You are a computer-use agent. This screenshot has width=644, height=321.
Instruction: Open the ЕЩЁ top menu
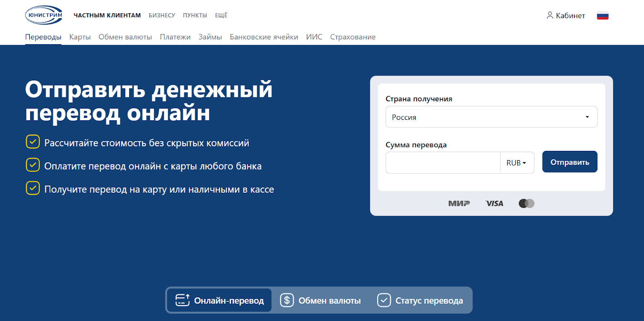221,15
